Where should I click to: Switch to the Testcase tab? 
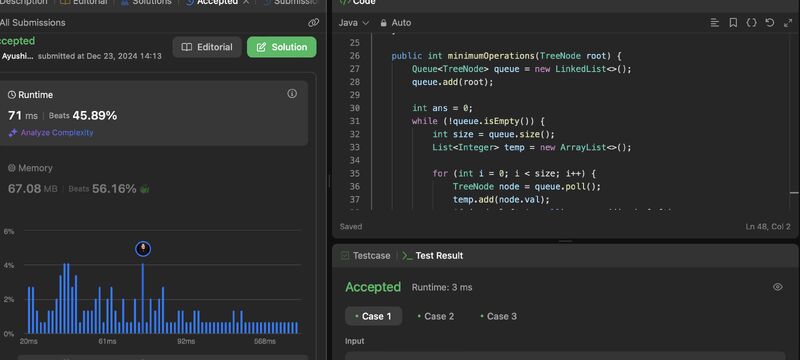(x=365, y=255)
